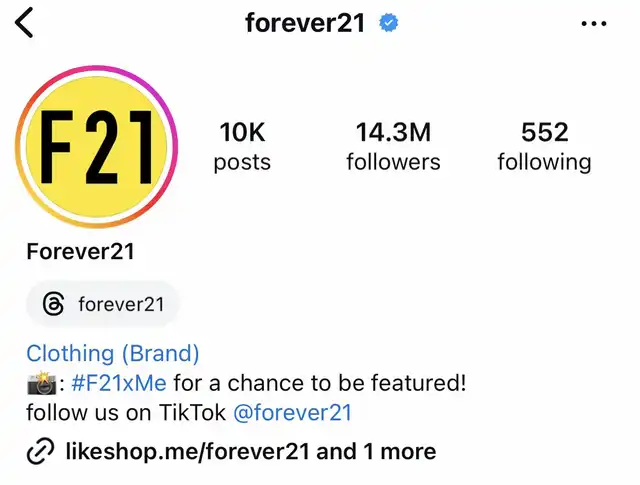Open the #F21xMe hashtag
This screenshot has height=485, width=640.
pyautogui.click(x=119, y=383)
